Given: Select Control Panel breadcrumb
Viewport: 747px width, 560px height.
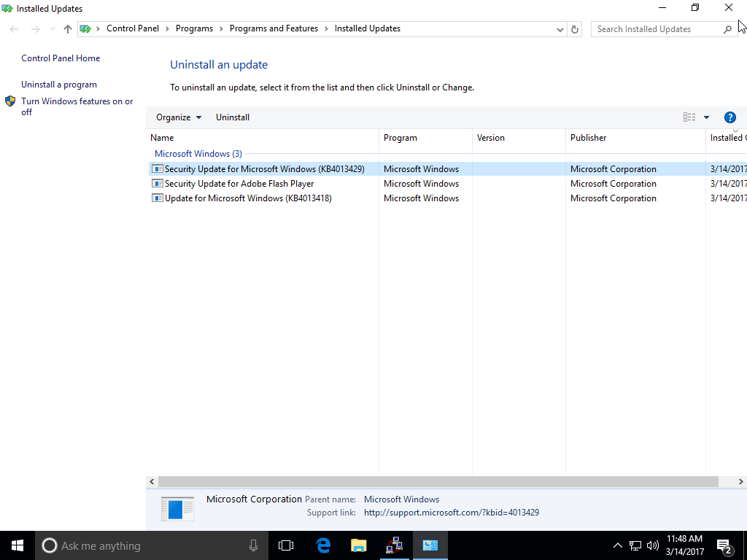Looking at the screenshot, I should [133, 28].
